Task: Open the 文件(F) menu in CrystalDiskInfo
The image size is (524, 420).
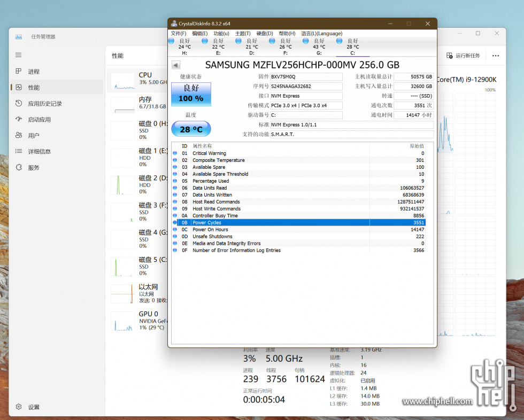Action: pos(179,33)
